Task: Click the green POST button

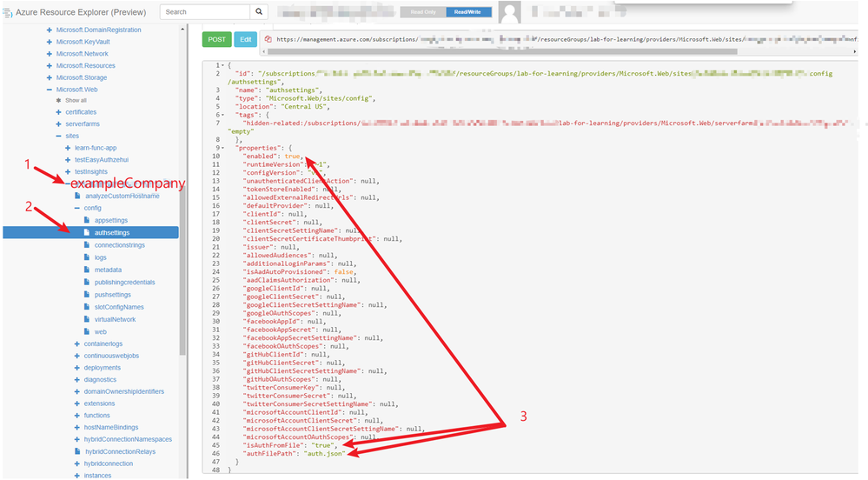Action: 216,39
